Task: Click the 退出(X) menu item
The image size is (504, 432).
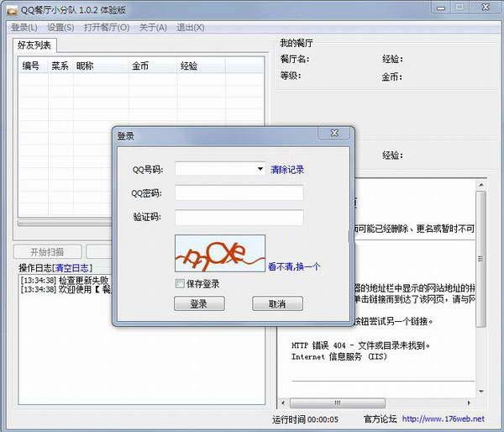Action: [191, 28]
